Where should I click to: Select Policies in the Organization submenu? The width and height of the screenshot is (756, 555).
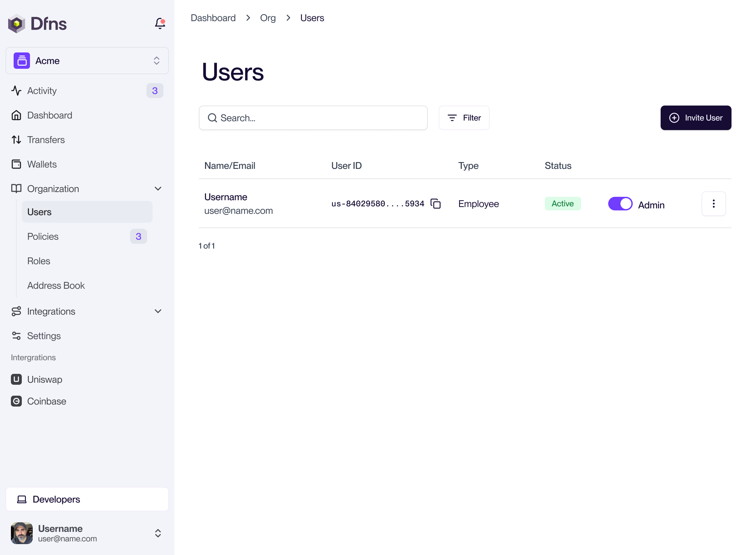pos(43,236)
